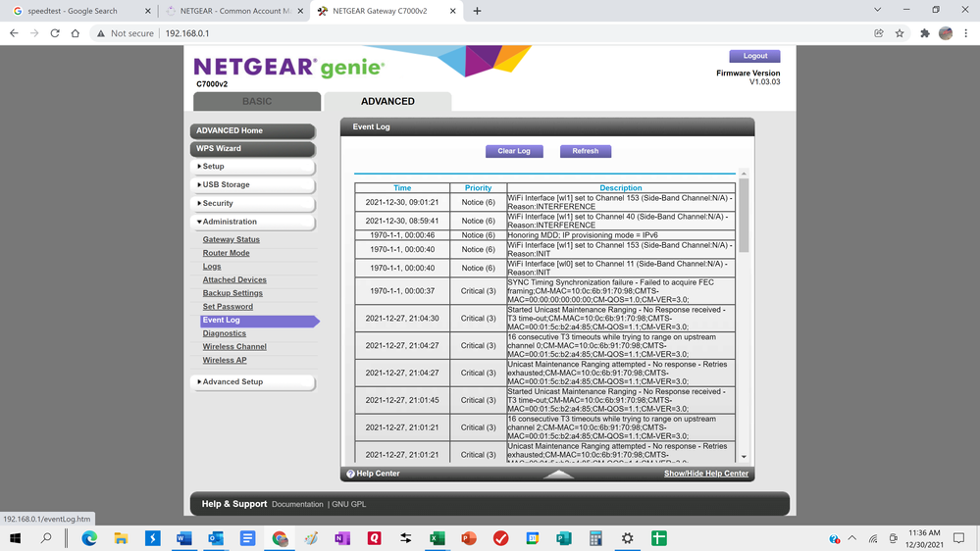Expand the Advanced Setup section
The image size is (980, 551).
[x=252, y=381]
